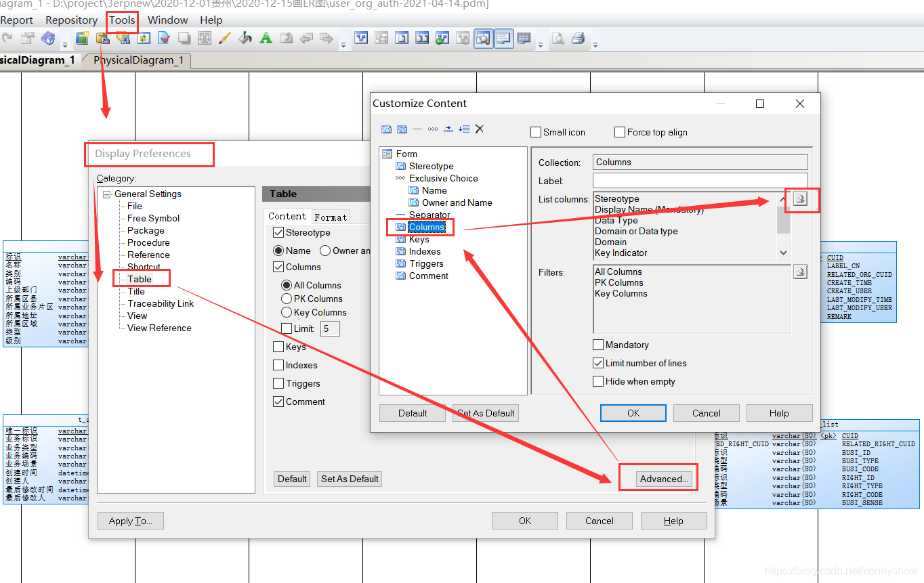Open the List columns edit icon beside Stereotype list
924x583 pixels.
pyautogui.click(x=801, y=200)
